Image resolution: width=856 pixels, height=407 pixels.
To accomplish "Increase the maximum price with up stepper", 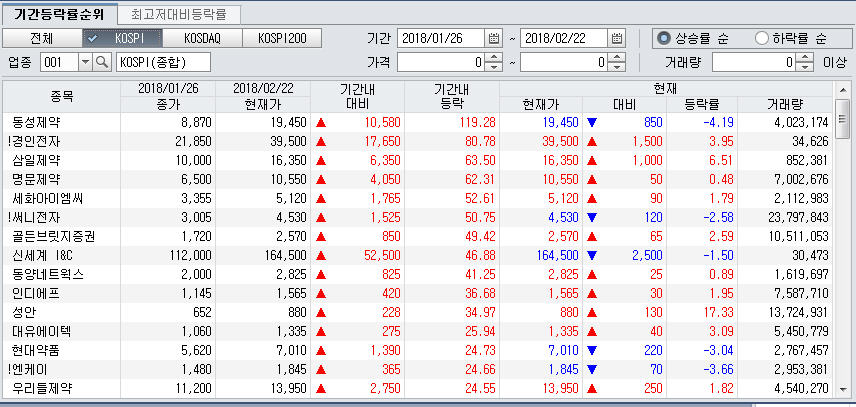I will (x=617, y=58).
